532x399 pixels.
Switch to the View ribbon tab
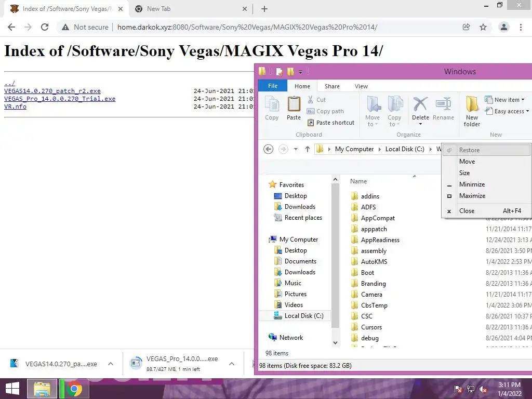click(362, 86)
